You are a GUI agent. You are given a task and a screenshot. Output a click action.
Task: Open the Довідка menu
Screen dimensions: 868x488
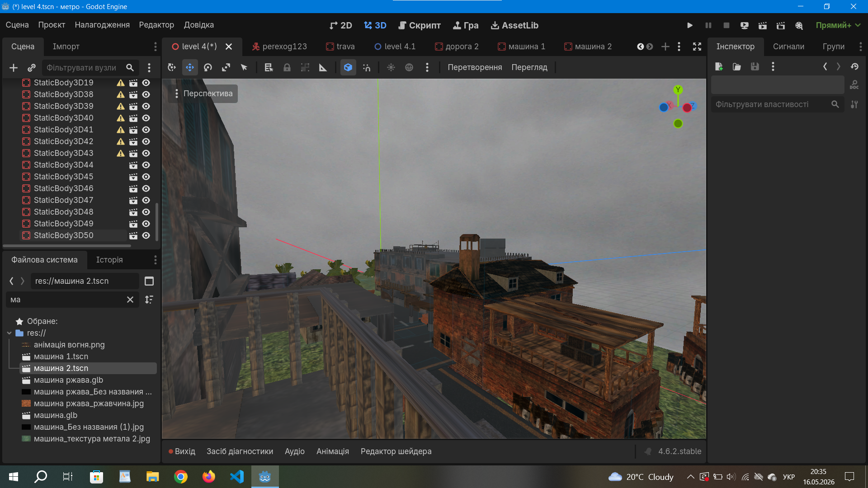pyautogui.click(x=199, y=25)
